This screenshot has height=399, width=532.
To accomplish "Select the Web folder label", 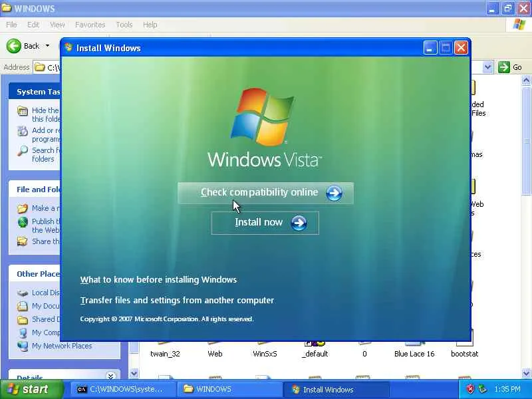I will pos(215,354).
